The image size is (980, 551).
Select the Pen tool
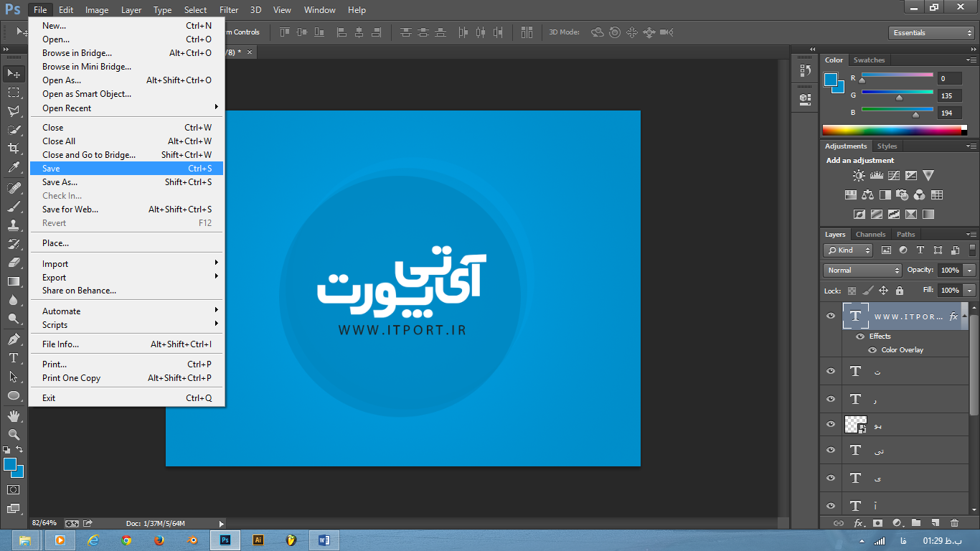(14, 339)
